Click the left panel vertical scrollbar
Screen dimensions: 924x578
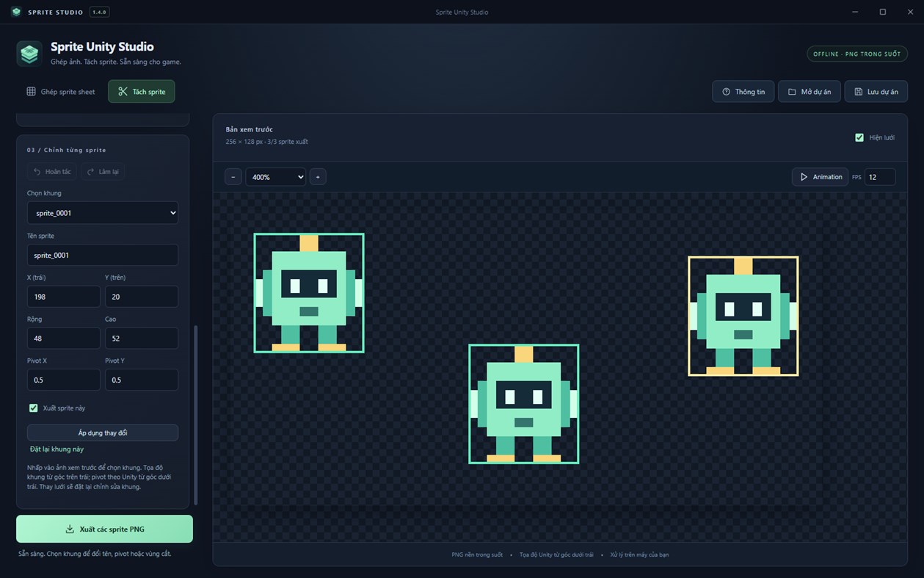195,415
